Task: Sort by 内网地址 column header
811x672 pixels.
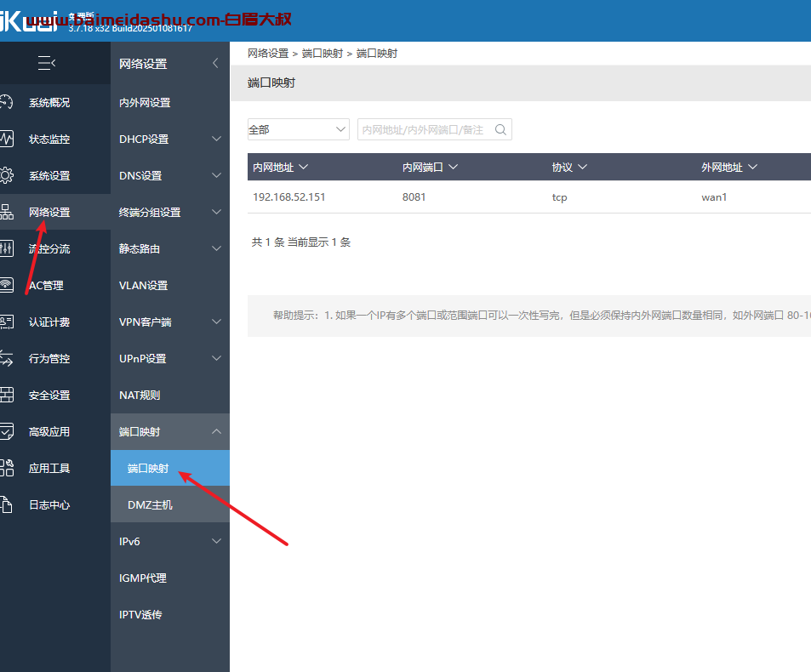Action: pos(280,167)
